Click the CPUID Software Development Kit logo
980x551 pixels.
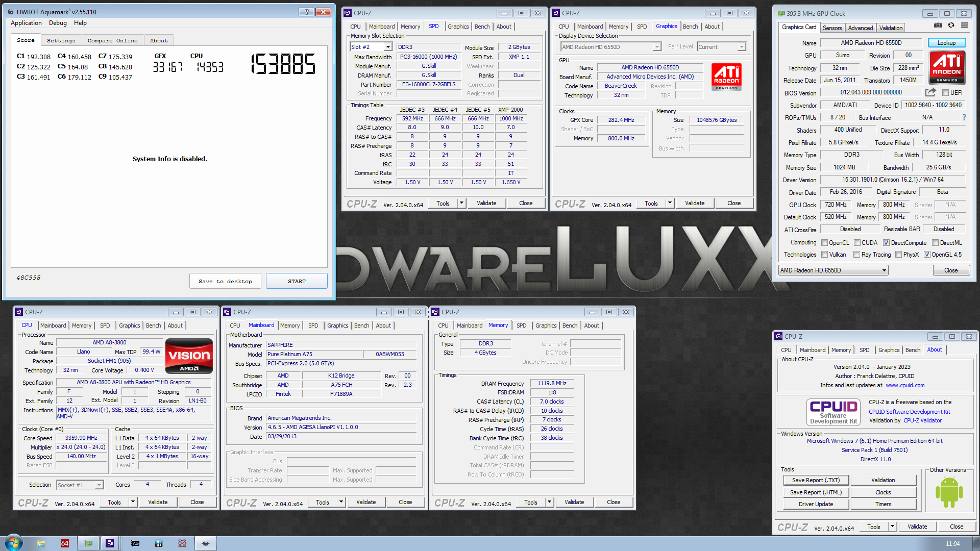tap(834, 412)
